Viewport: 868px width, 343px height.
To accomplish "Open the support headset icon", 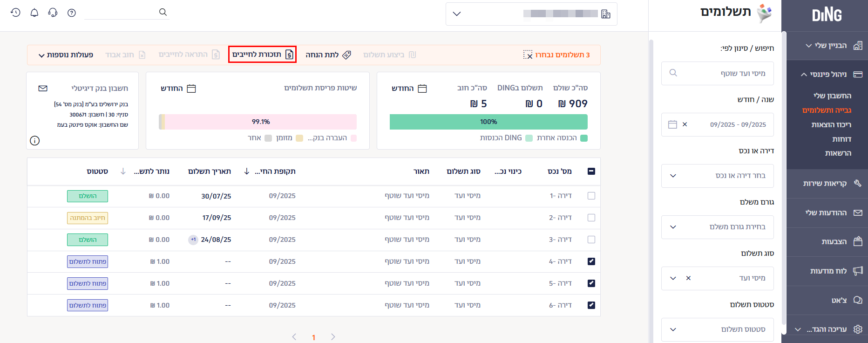I will coord(53,13).
